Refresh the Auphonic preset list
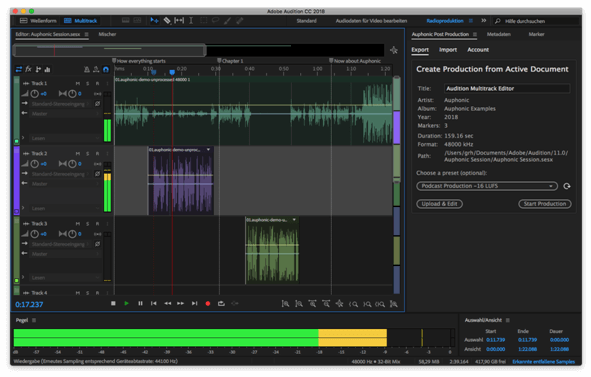591x377 pixels. pos(567,186)
